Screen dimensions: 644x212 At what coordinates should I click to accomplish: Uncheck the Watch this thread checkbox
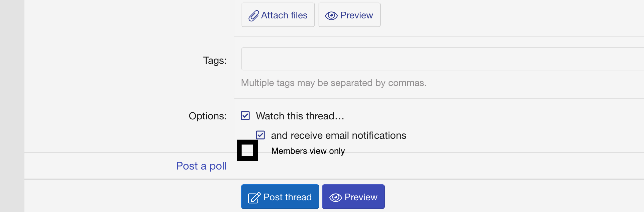245,116
